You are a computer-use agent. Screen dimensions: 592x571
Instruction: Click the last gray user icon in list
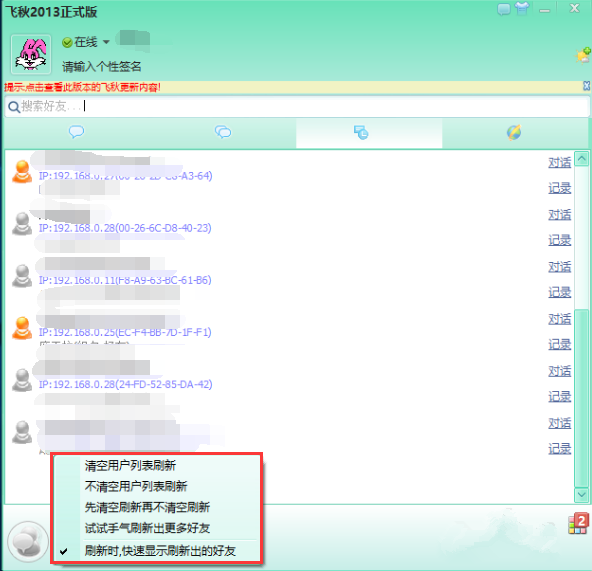22,432
